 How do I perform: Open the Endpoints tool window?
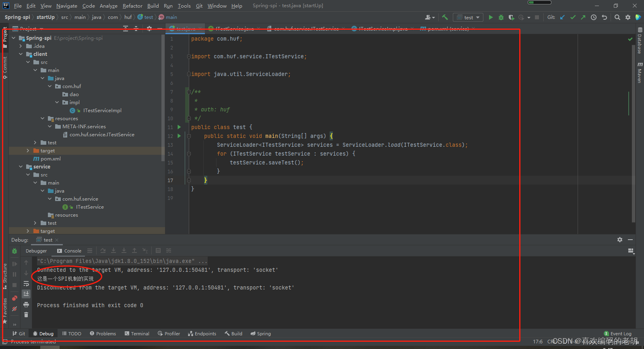click(202, 334)
